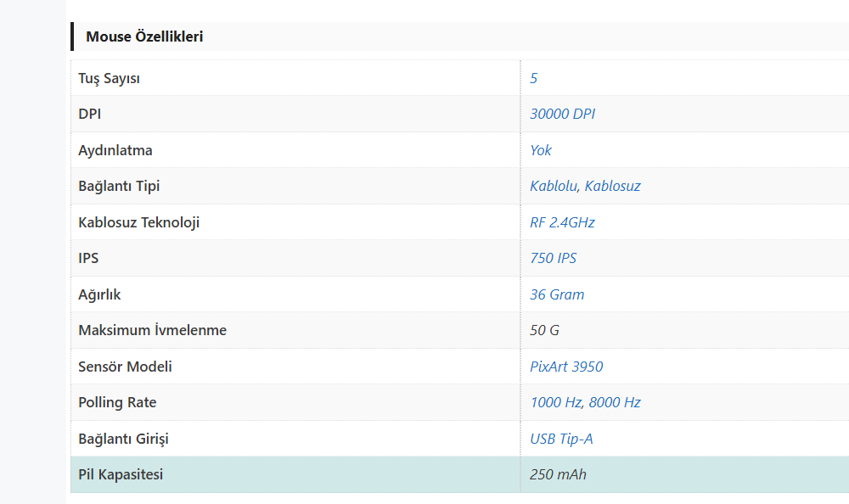Follow the RF 2.4GHz link
849x504 pixels.
(562, 222)
